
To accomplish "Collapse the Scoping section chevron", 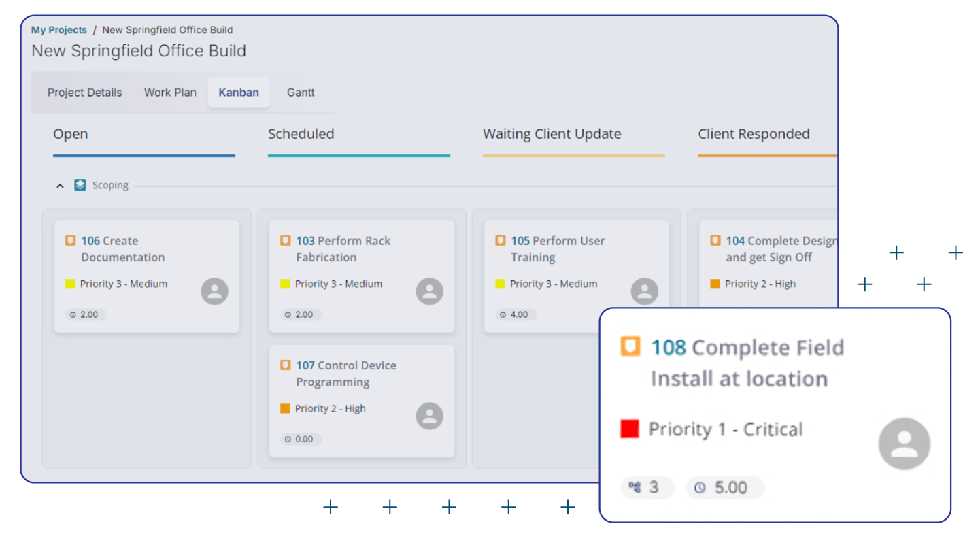I will (60, 186).
